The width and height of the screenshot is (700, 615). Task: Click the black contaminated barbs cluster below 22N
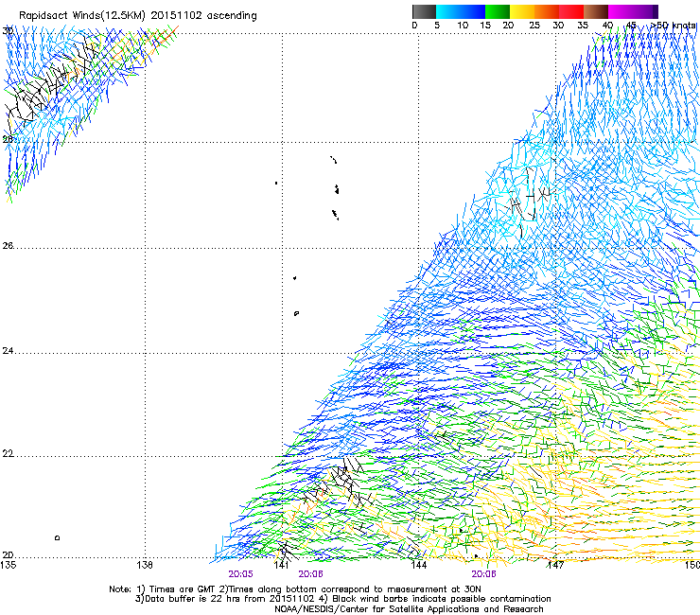click(340, 482)
